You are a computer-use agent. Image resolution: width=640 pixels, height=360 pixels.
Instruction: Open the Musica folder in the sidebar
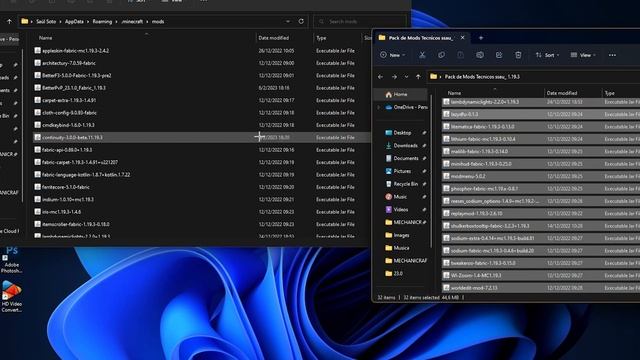[401, 248]
